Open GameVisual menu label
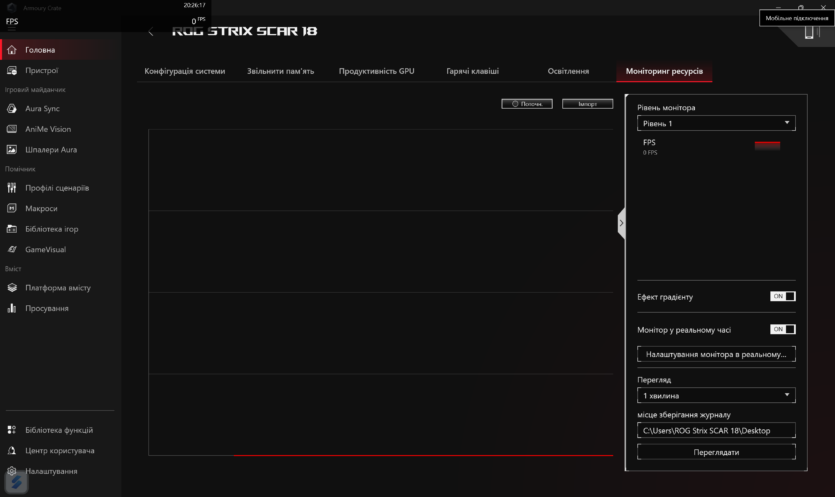 pos(46,249)
